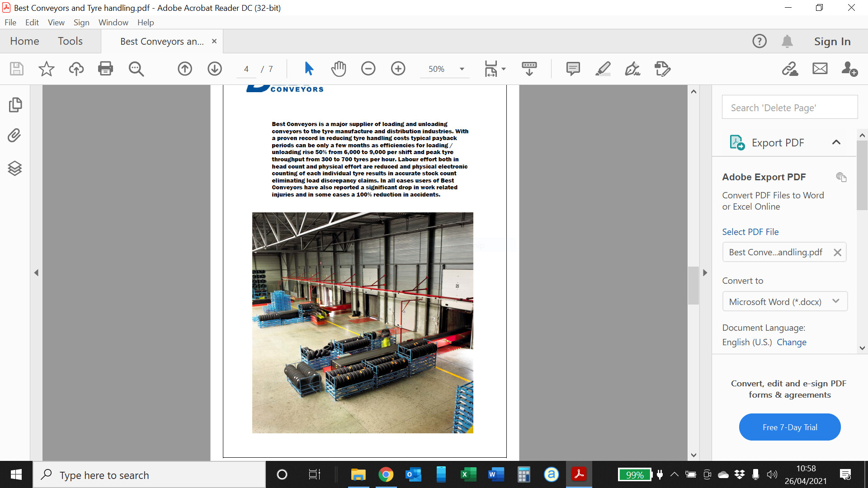Expand the left navigation pane arrow
Screen dimensions: 868x488
pyautogui.click(x=37, y=273)
